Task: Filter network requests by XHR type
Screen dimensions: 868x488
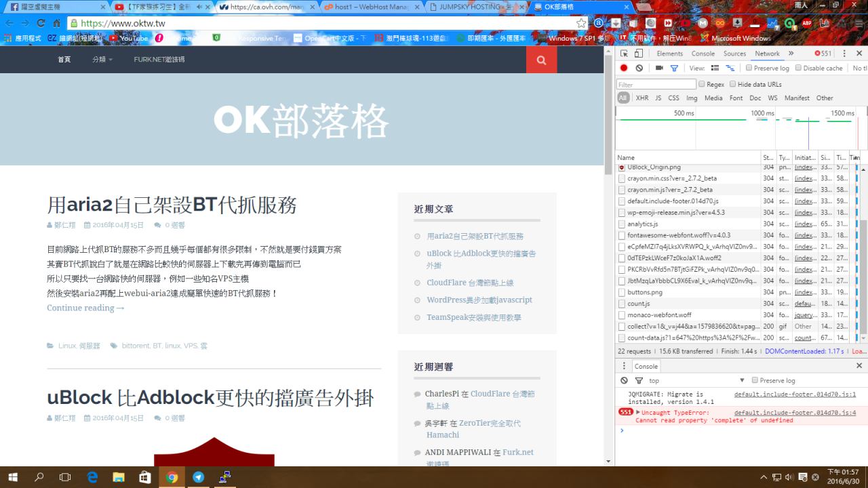Action: click(642, 98)
